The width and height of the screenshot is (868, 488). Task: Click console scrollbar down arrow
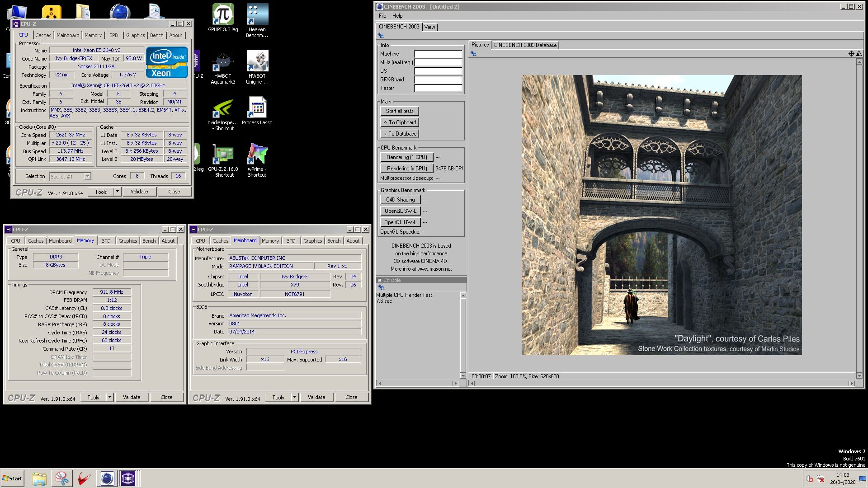pos(463,376)
